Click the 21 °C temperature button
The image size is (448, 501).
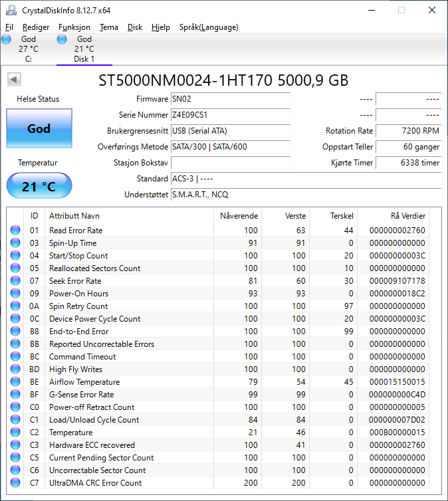click(x=39, y=186)
